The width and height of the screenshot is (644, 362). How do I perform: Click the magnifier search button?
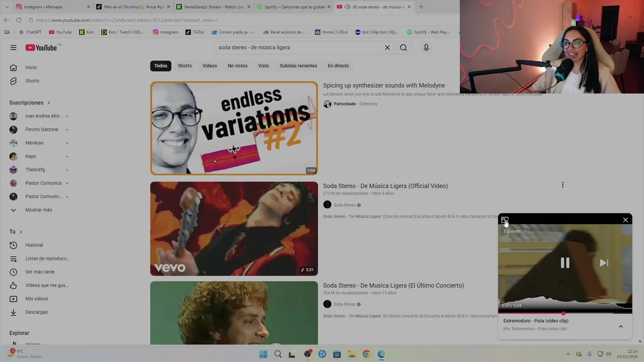click(404, 47)
